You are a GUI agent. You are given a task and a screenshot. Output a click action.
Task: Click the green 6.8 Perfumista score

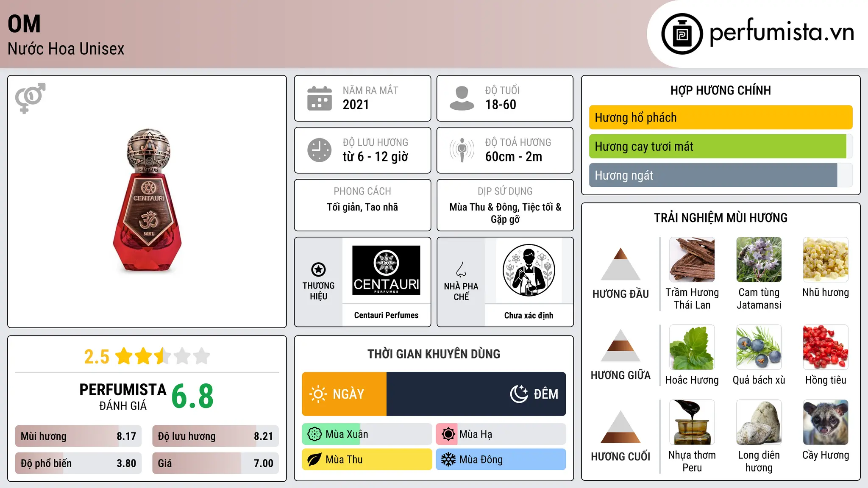click(192, 396)
